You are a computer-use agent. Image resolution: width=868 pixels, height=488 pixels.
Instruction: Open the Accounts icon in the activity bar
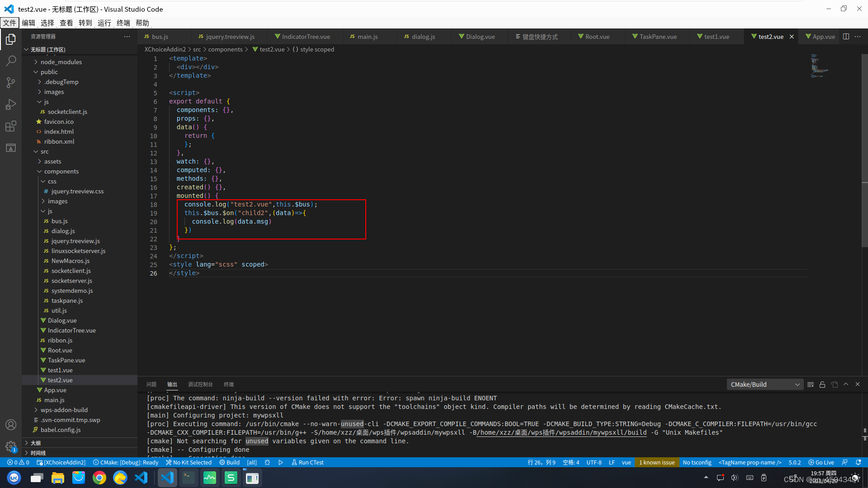coord(11,425)
